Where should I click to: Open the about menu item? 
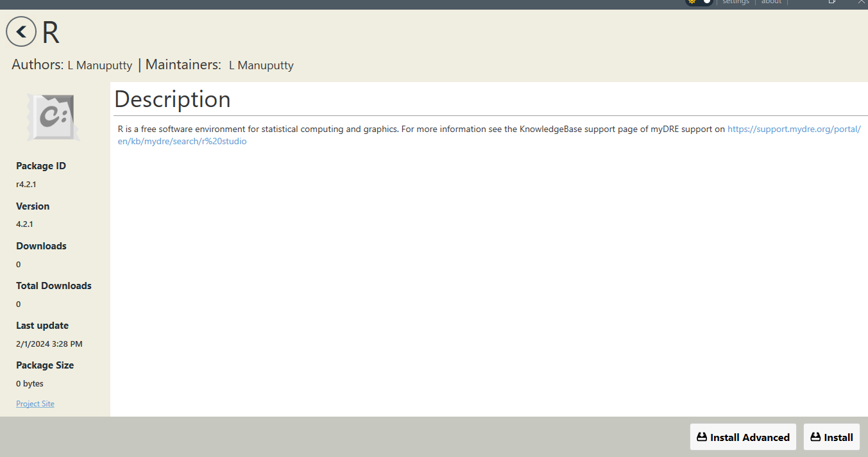771,2
